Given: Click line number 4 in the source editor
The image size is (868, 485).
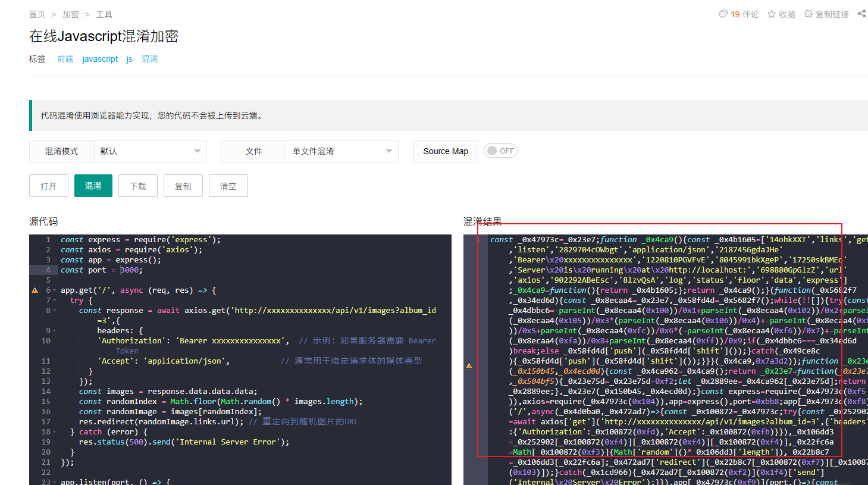Looking at the screenshot, I should tap(48, 270).
